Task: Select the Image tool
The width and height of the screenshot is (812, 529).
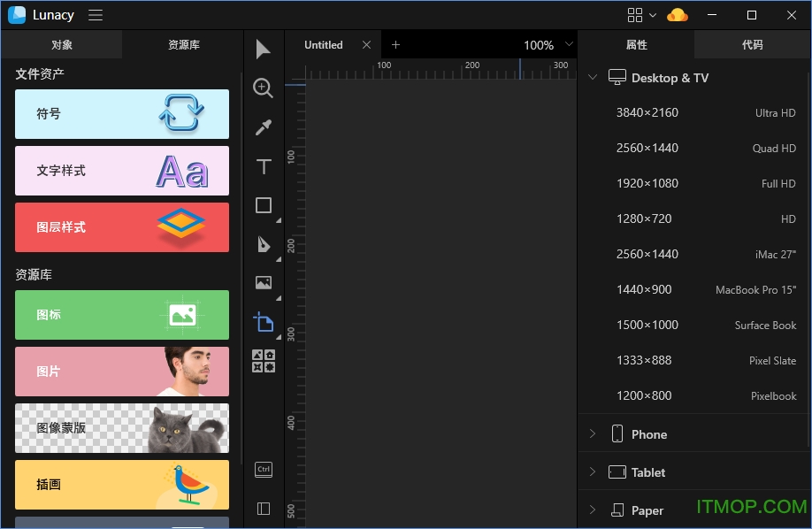Action: click(x=264, y=282)
